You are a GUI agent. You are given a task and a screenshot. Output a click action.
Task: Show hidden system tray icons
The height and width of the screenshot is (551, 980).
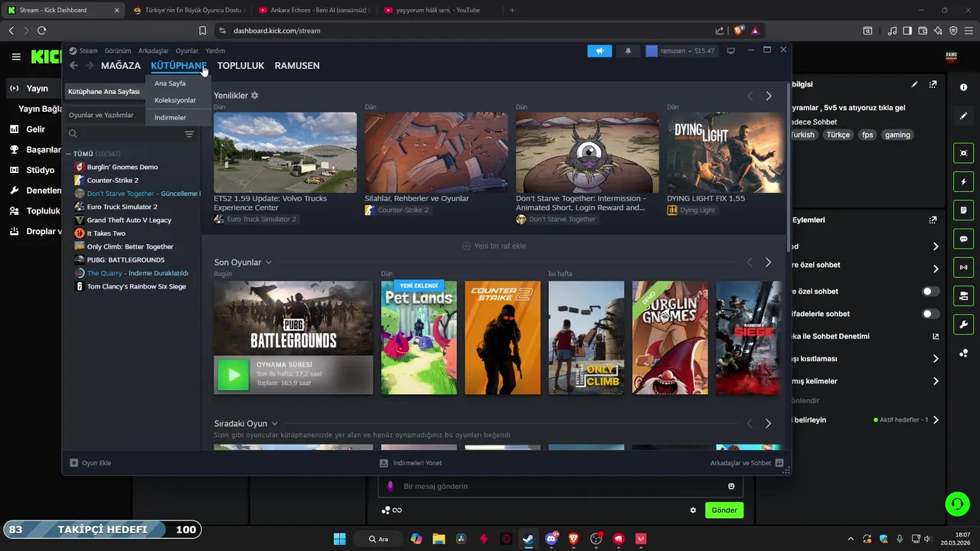click(851, 539)
